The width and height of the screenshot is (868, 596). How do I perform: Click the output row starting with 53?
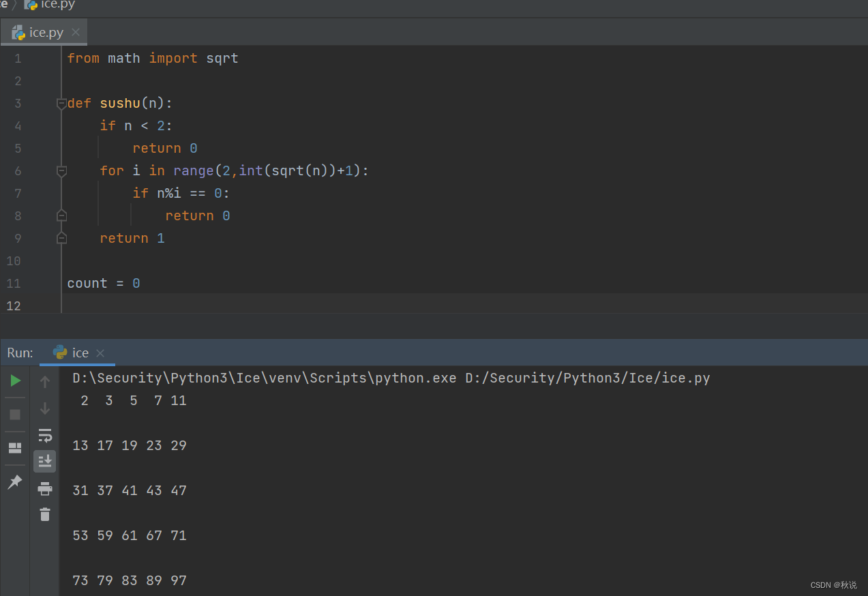[x=130, y=535]
